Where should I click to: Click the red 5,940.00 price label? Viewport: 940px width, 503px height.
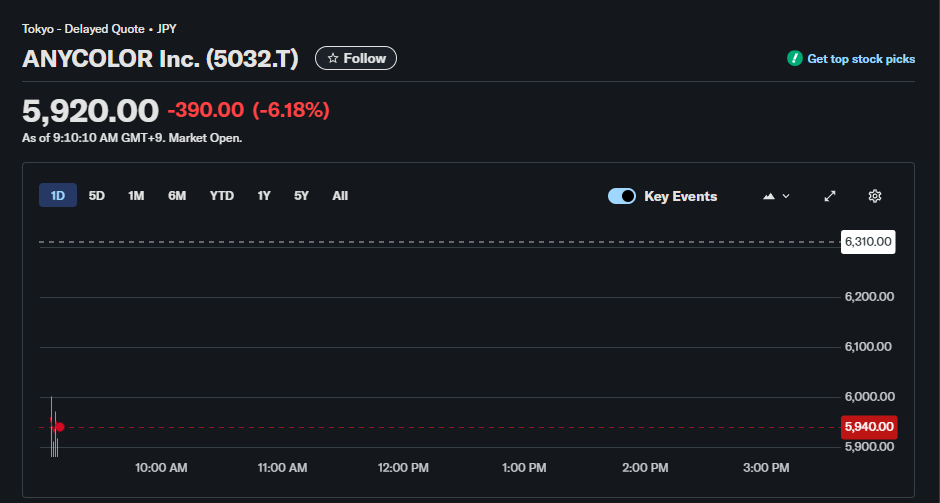pyautogui.click(x=869, y=427)
